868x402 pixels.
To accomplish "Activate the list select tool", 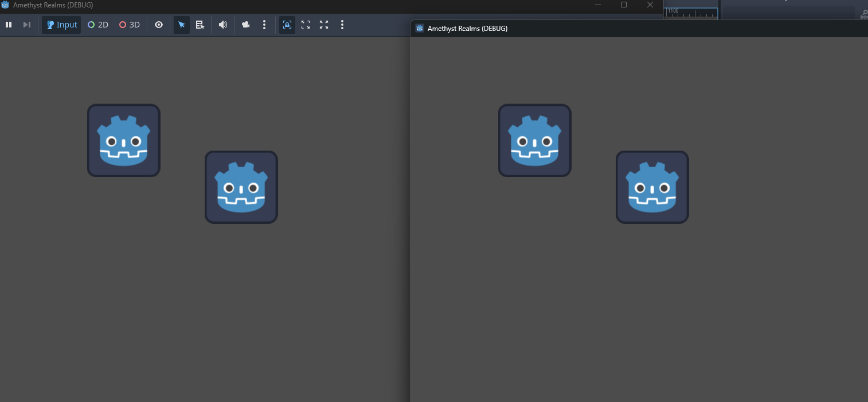I will 200,25.
